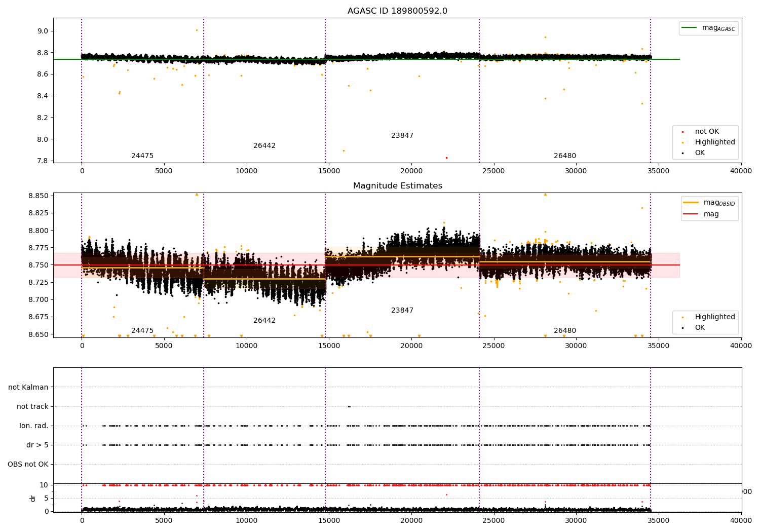Click obsid label 26442 in Magnitude Estimates plot
The width and height of the screenshot is (760, 532).
[x=264, y=321]
